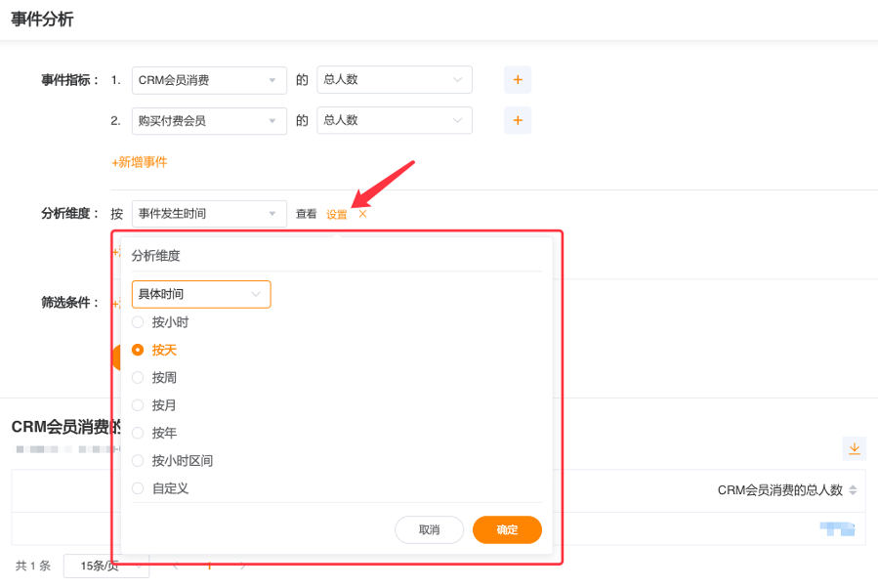
Task: Choose the 按周 radio option
Action: point(138,377)
